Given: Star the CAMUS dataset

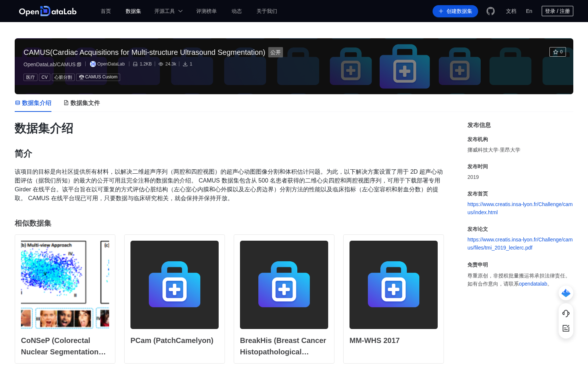Looking at the screenshot, I should point(557,52).
